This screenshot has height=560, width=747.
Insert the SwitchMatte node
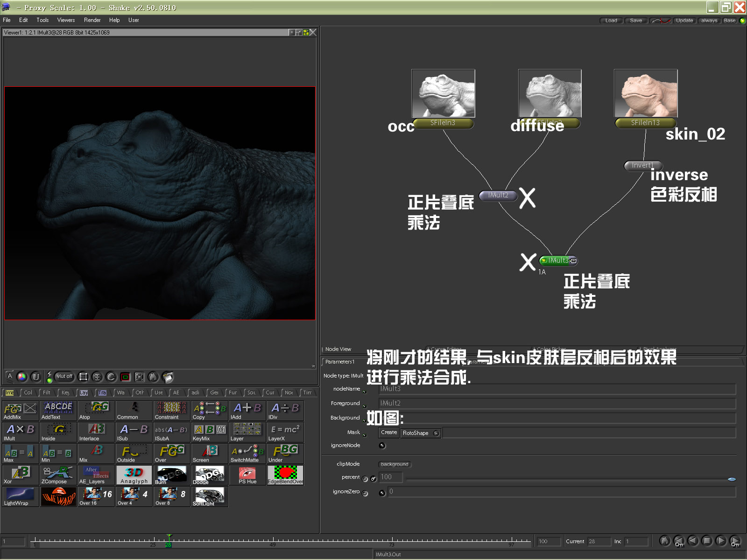[x=247, y=454]
